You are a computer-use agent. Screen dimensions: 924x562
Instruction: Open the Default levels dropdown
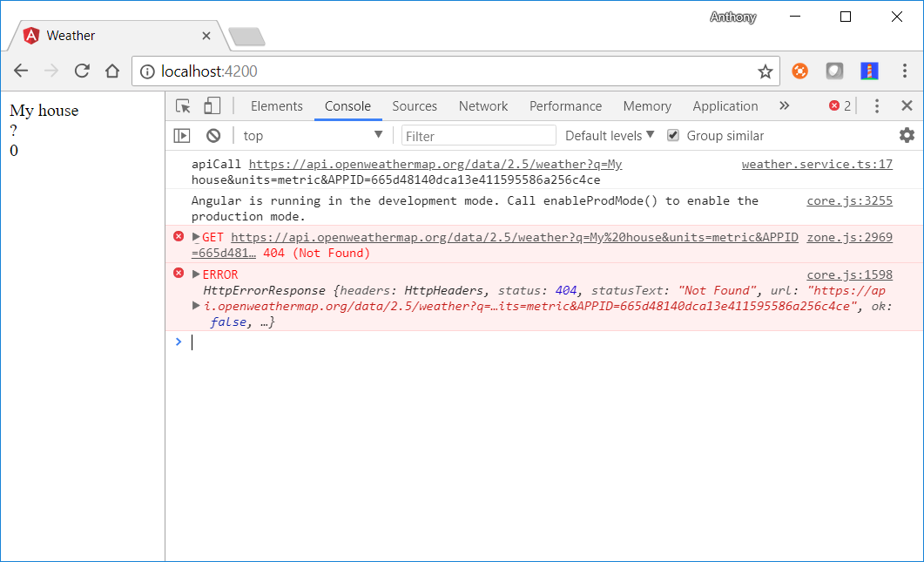click(x=610, y=136)
